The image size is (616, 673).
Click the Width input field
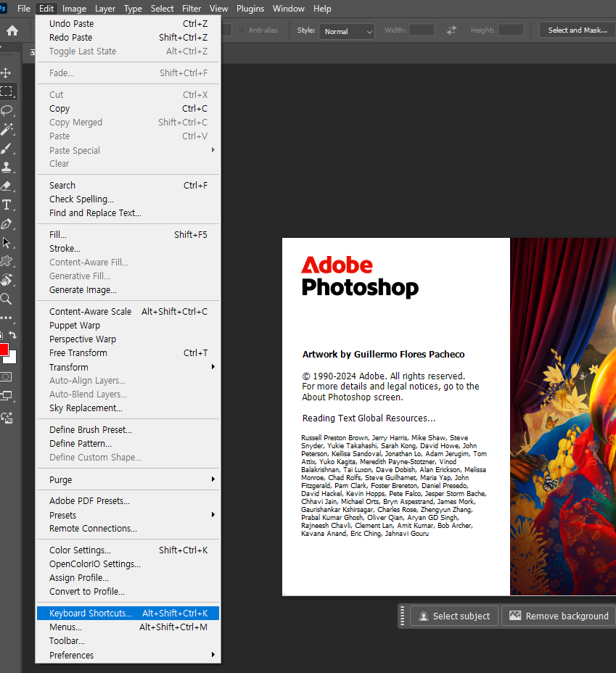click(x=422, y=30)
